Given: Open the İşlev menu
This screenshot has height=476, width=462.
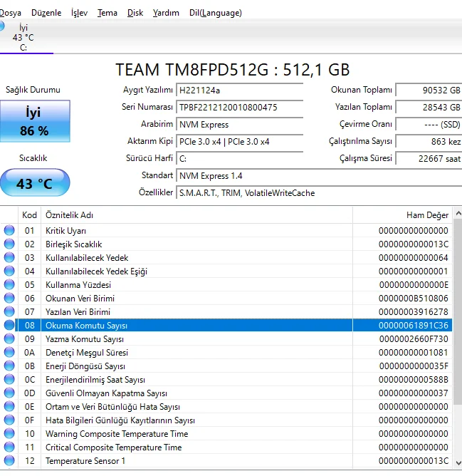Looking at the screenshot, I should (x=79, y=13).
